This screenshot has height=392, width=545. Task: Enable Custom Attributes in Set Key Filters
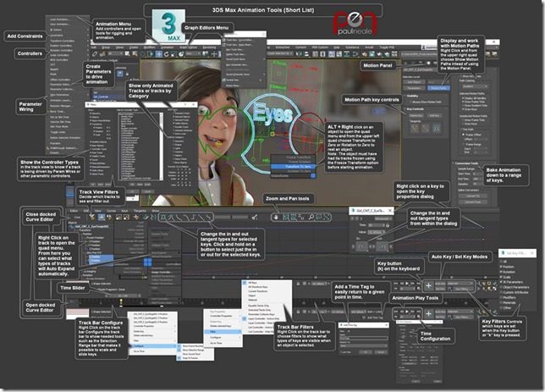[x=501, y=293]
